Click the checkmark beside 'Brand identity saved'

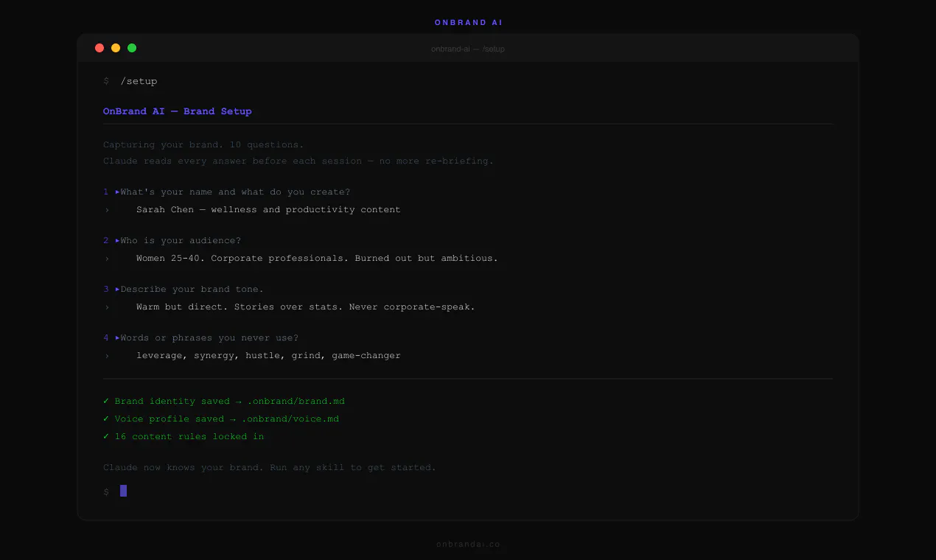[x=106, y=401]
